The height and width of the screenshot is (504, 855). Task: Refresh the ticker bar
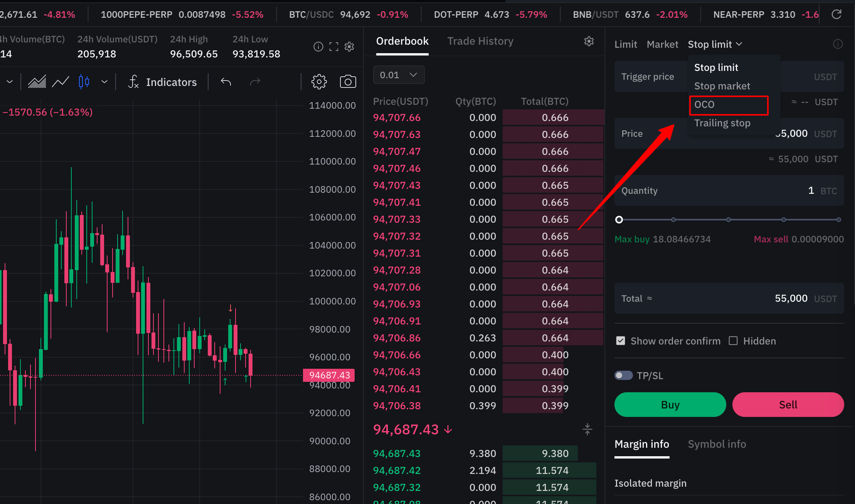click(836, 15)
